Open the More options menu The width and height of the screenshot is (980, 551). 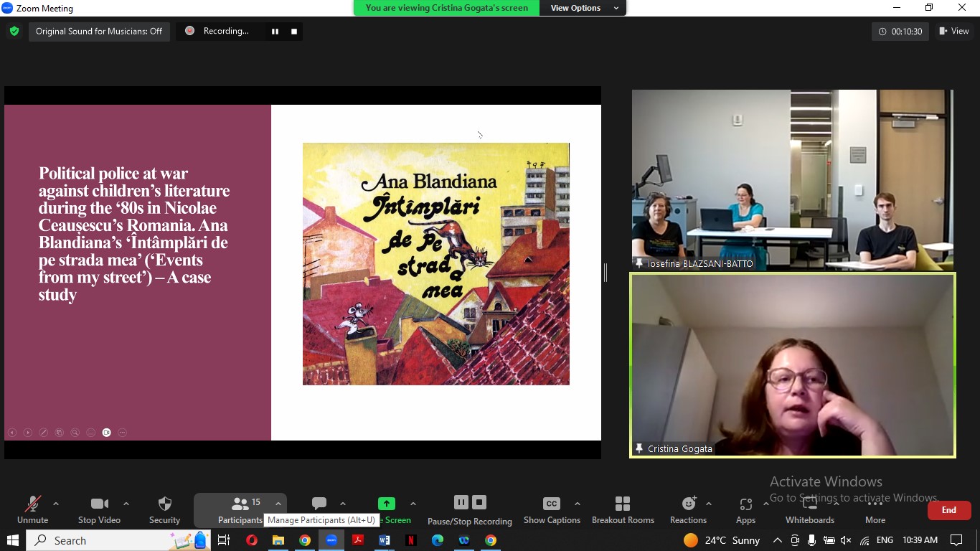coord(875,510)
